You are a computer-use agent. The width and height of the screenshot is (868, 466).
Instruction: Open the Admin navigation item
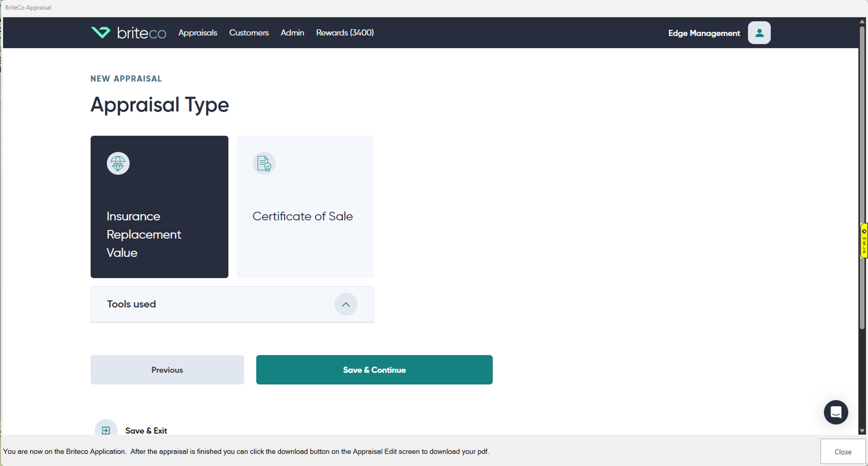(292, 33)
